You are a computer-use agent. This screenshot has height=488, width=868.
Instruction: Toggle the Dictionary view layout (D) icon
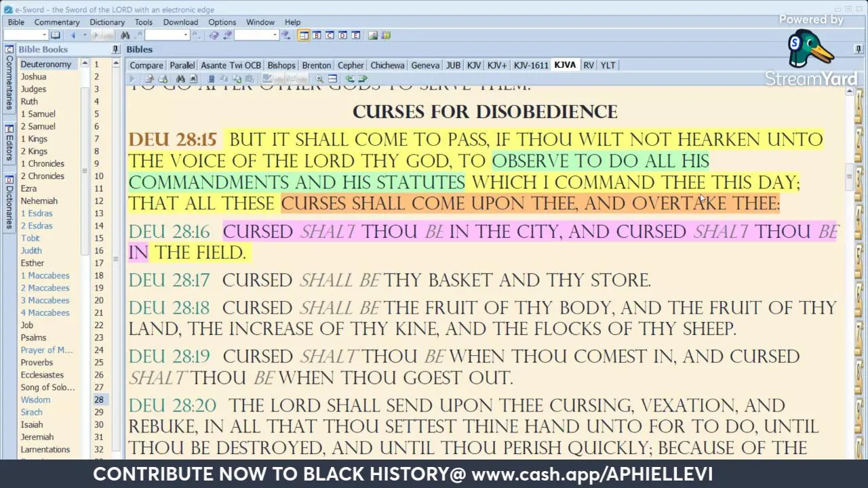342,35
